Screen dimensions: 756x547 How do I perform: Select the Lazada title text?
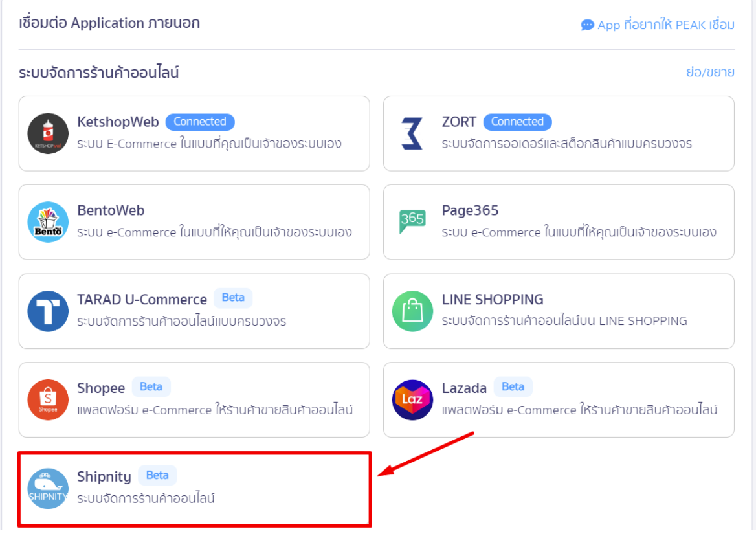tap(464, 388)
